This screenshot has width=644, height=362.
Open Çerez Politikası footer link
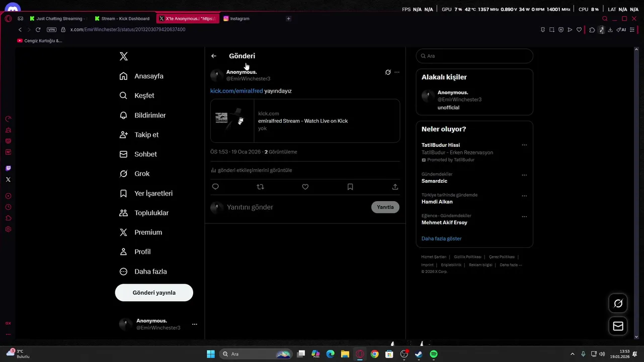pyautogui.click(x=502, y=257)
